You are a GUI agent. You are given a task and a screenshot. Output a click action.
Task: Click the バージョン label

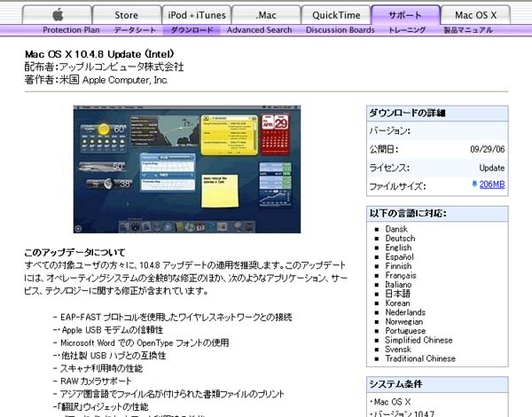[x=390, y=130]
